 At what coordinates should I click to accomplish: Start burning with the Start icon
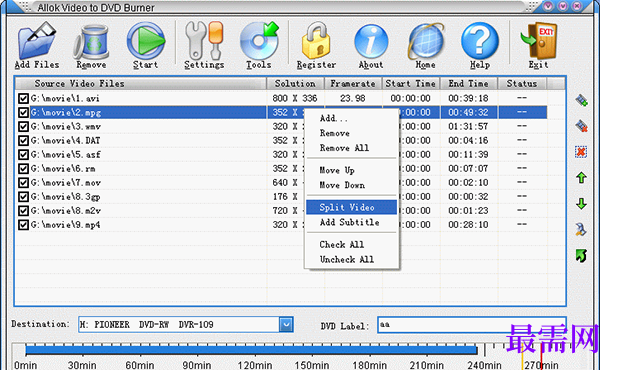pyautogui.click(x=146, y=41)
